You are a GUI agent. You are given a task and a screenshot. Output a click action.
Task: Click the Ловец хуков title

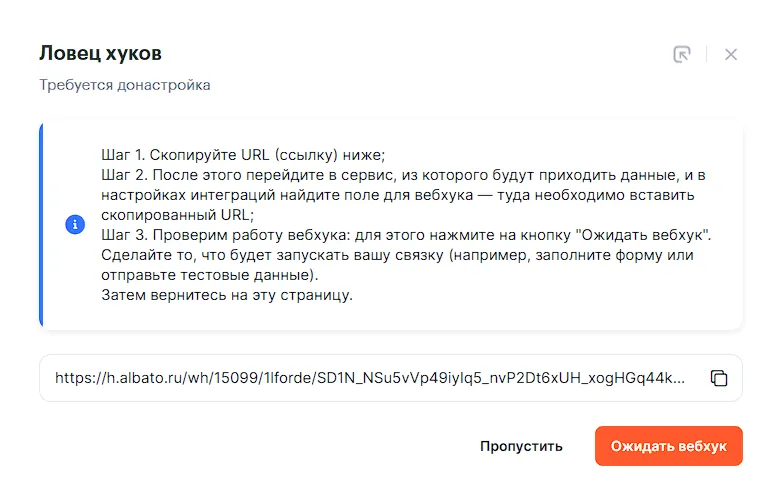coord(100,53)
